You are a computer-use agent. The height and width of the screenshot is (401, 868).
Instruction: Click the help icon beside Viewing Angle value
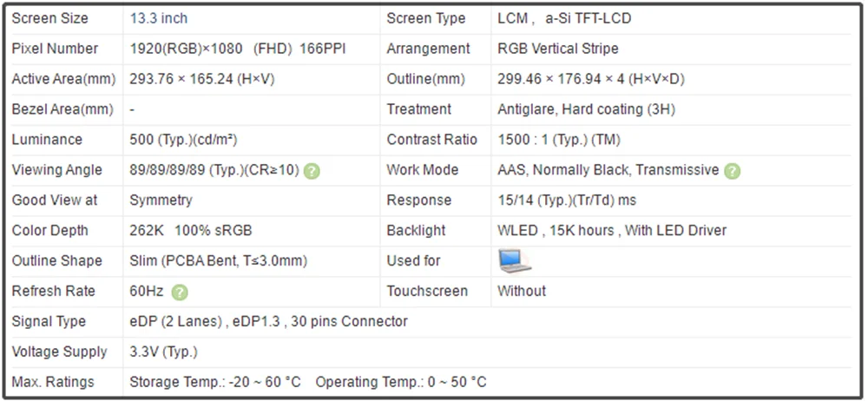[x=312, y=171]
